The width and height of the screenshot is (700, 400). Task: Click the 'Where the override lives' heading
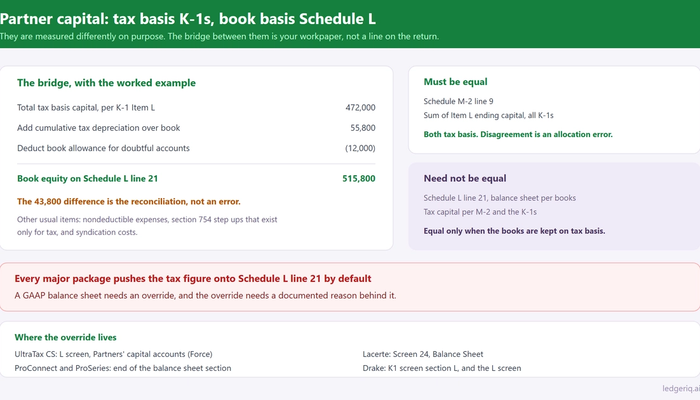[65, 338]
